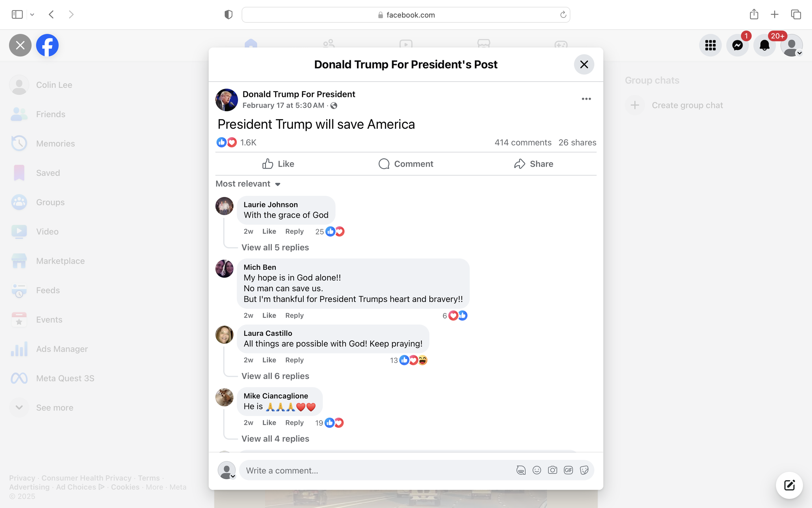Open sticker picker in comment box
This screenshot has width=812, height=508.
[584, 470]
